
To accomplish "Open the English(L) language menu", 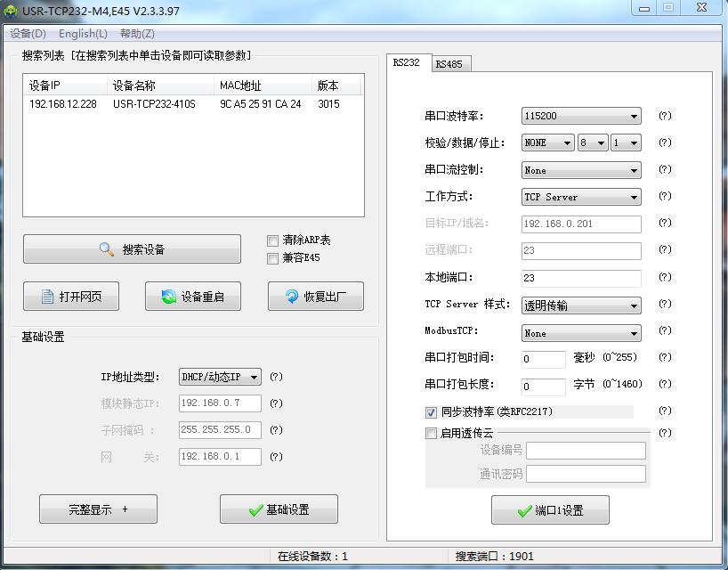I will [83, 34].
